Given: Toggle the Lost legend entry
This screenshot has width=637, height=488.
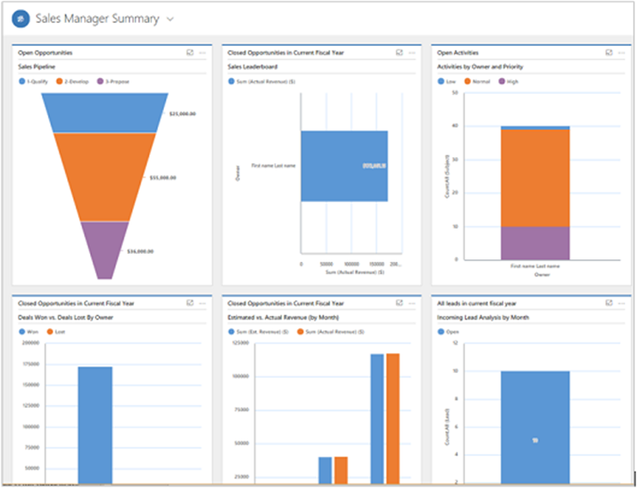Looking at the screenshot, I should (x=56, y=332).
